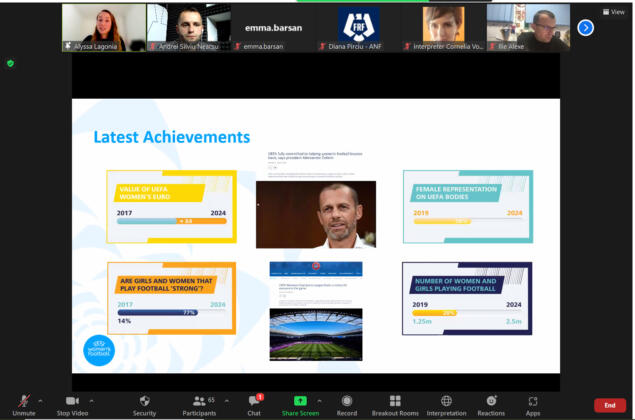Select Alyssa Lagonia's video thumbnail

104,28
